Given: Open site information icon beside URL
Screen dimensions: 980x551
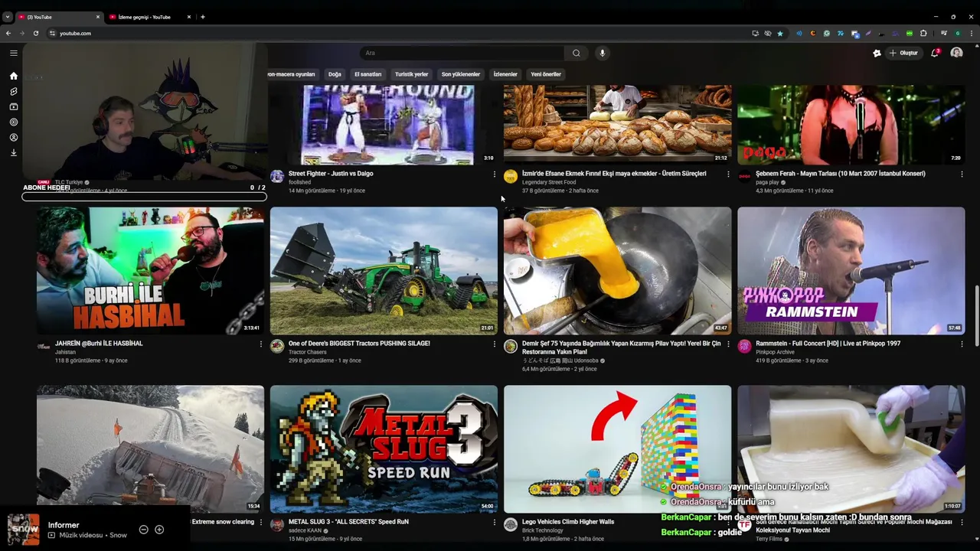Looking at the screenshot, I should 52,33.
